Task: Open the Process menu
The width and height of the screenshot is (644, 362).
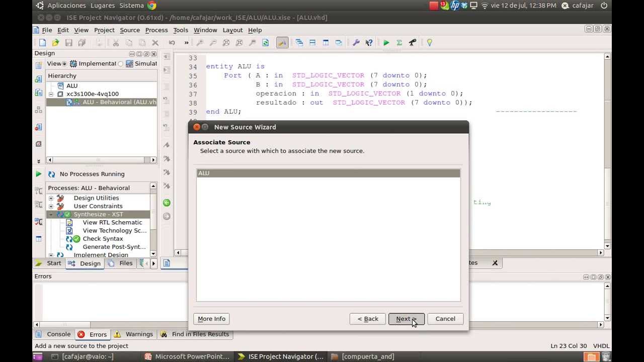Action: tap(156, 30)
